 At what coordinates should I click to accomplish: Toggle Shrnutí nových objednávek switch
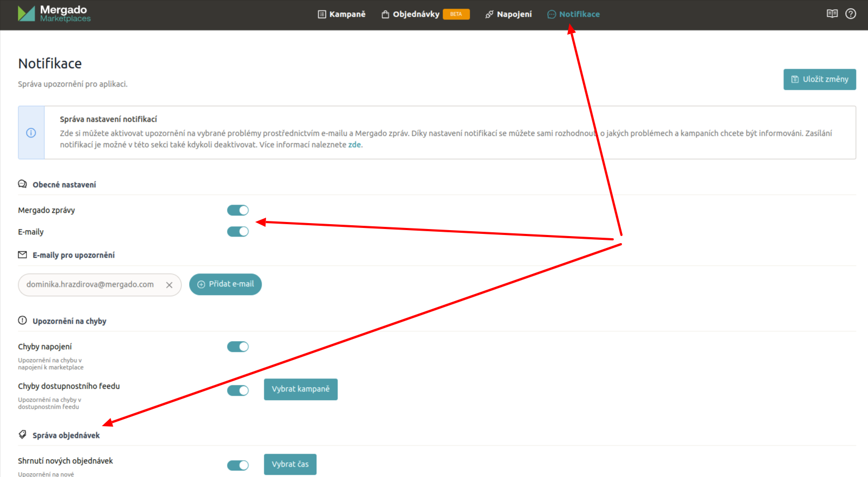pos(237,465)
